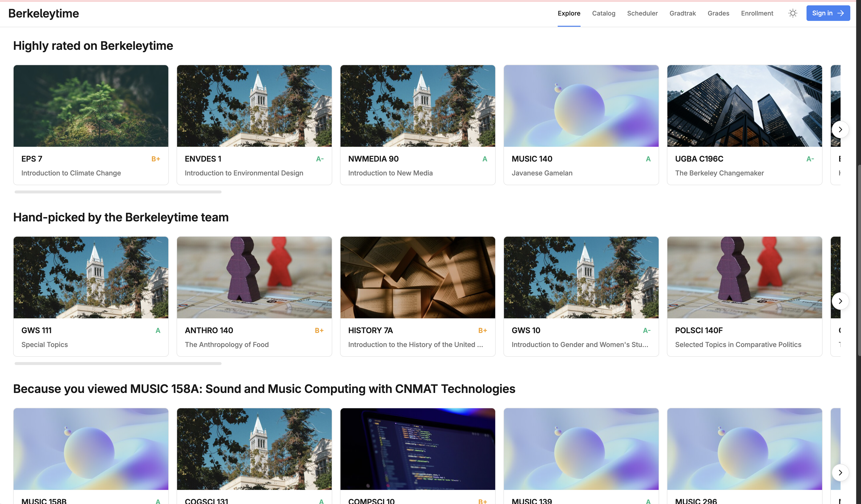This screenshot has width=861, height=504.
Task: Open the POLSCI 140F course image
Action: pyautogui.click(x=744, y=277)
